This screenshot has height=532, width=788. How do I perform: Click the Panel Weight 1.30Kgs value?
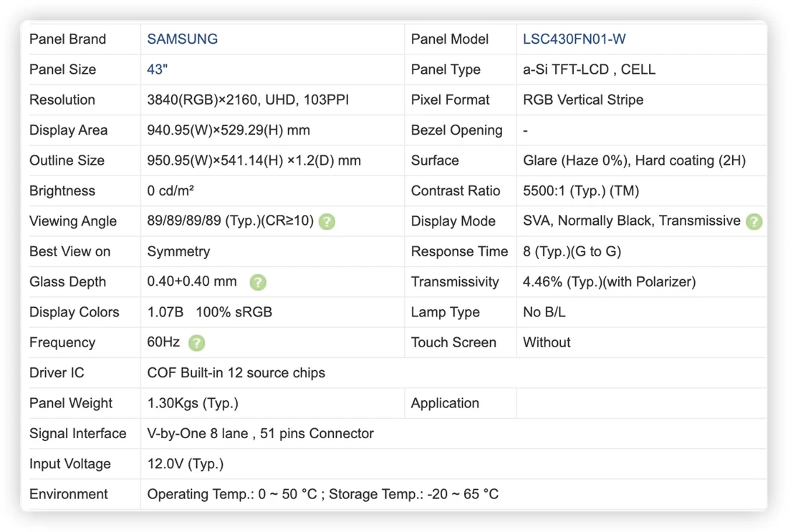193,403
